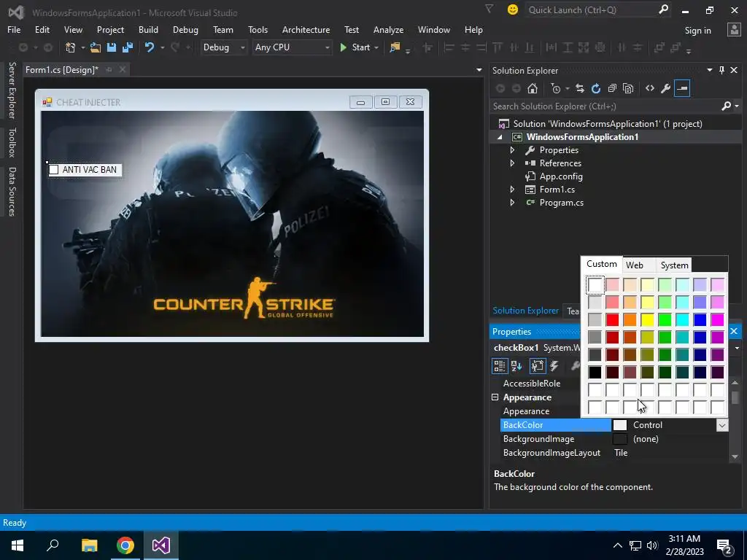The image size is (747, 560).
Task: Open the Server Explorer side tab
Action: 12,90
